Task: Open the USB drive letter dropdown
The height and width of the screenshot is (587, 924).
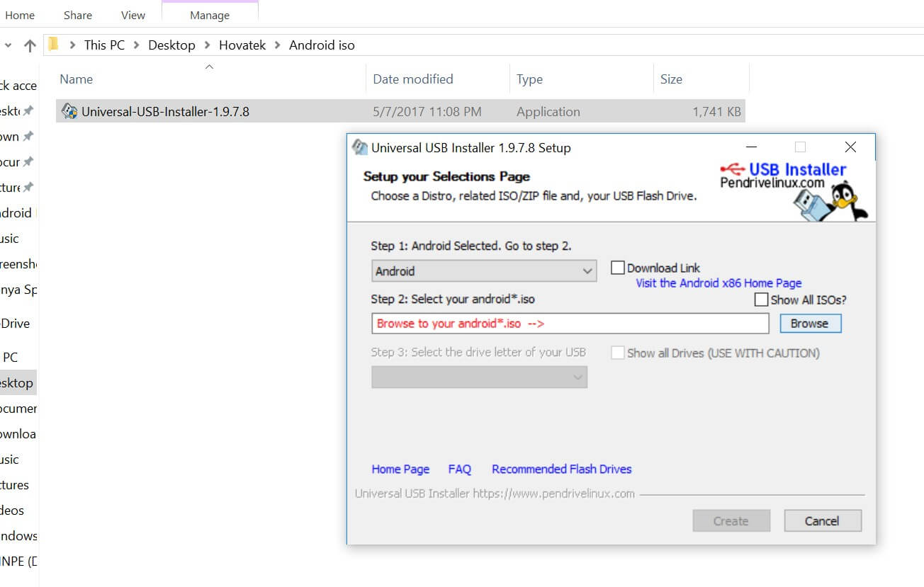Action: (x=577, y=377)
